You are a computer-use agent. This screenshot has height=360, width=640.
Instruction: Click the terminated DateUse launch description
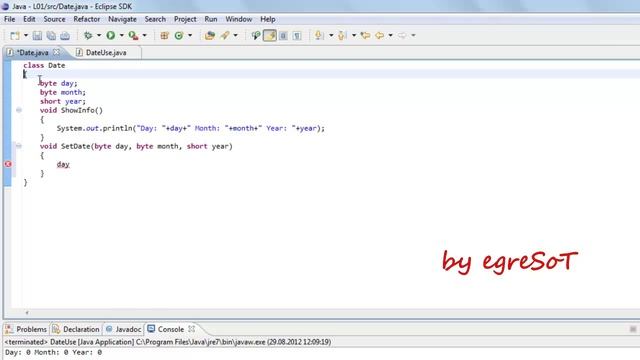tap(168, 342)
